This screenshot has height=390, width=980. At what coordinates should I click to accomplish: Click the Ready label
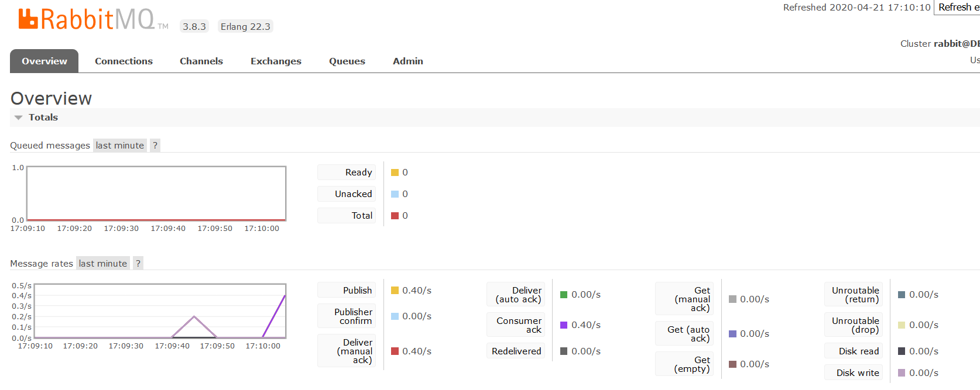coord(347,172)
